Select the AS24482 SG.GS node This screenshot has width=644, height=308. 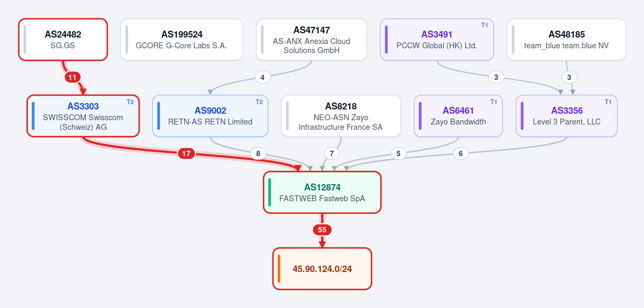pyautogui.click(x=63, y=39)
